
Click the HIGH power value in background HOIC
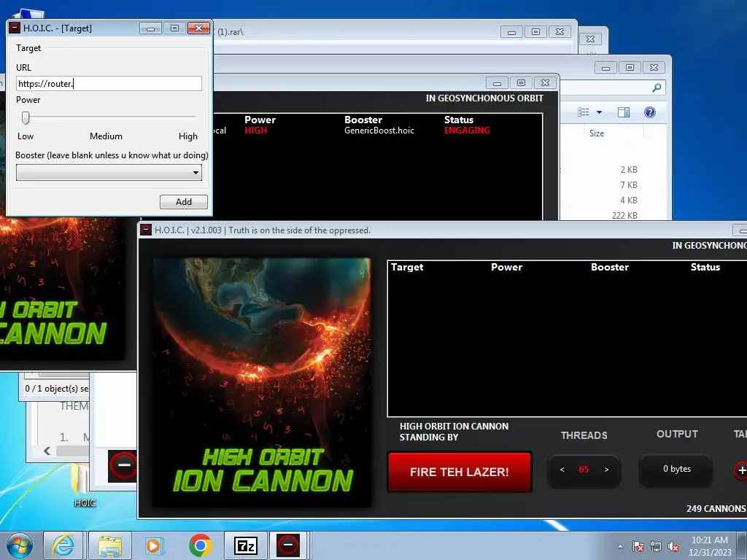click(x=256, y=131)
